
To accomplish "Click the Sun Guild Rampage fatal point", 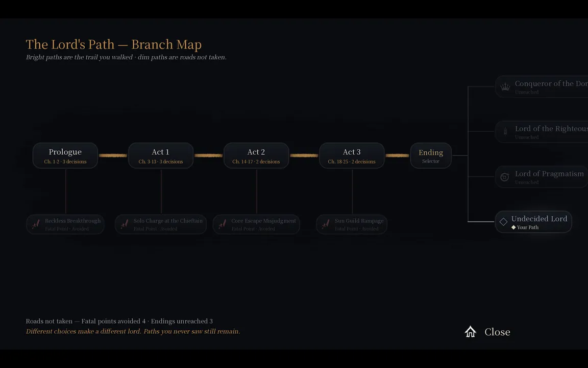I will (x=352, y=224).
